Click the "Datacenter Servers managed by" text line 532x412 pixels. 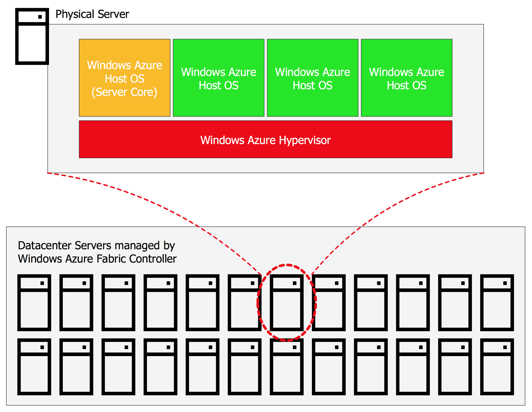click(96, 245)
